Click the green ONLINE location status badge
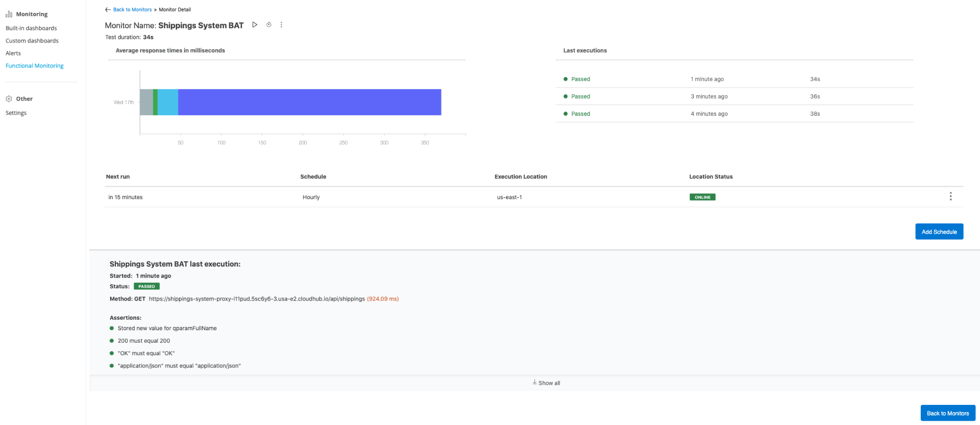Image resolution: width=980 pixels, height=425 pixels. 702,197
